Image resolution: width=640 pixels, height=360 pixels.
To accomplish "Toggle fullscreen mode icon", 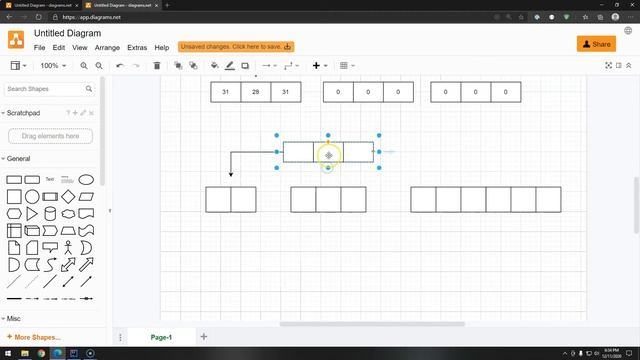I will [609, 65].
